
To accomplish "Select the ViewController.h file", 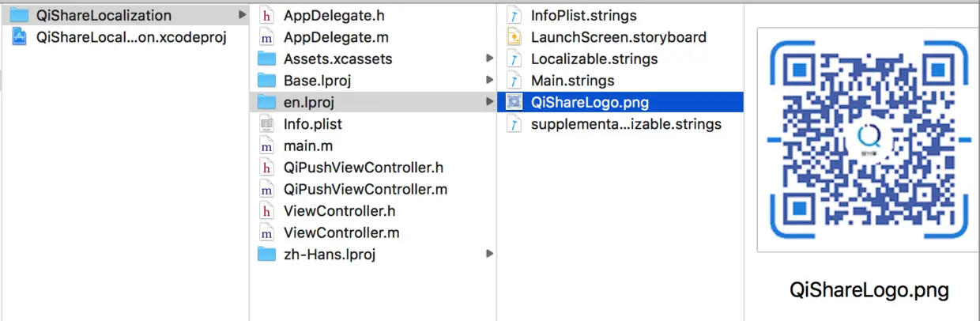I will [x=339, y=211].
